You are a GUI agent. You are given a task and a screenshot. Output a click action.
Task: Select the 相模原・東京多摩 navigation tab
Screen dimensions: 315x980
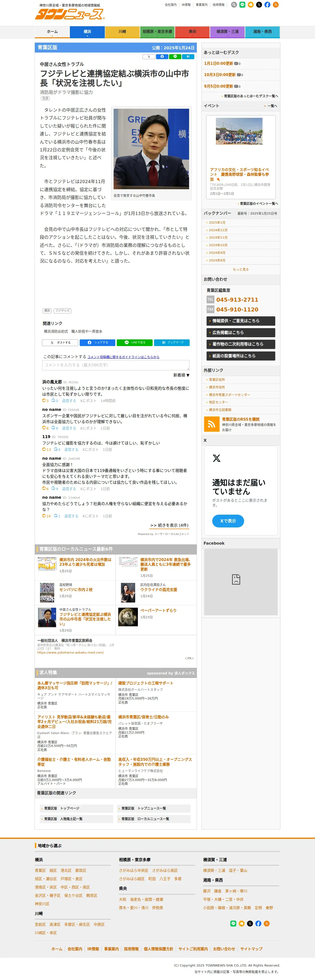click(157, 32)
